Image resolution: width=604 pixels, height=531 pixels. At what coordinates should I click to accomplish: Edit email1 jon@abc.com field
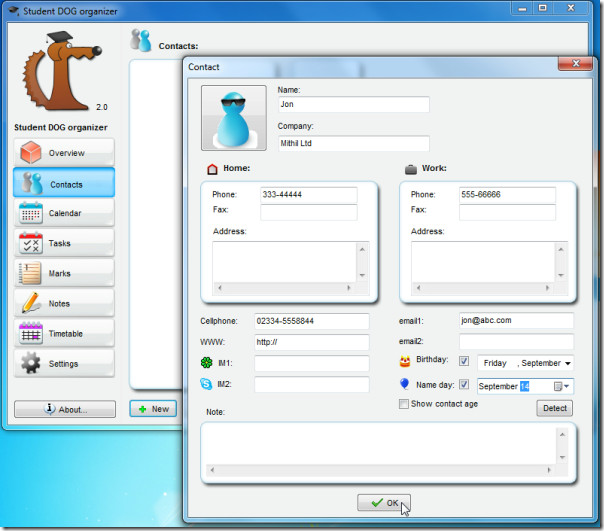click(516, 321)
